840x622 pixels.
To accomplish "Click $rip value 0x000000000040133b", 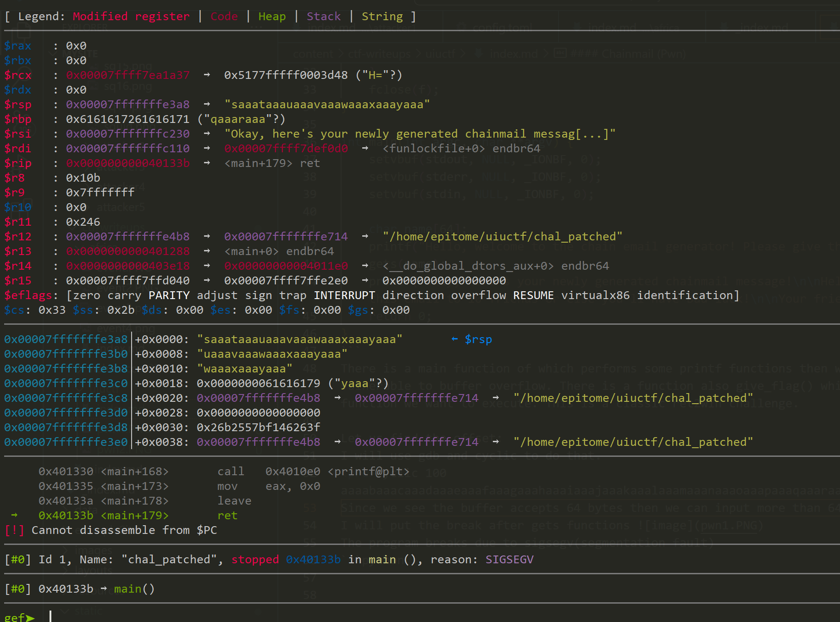I will [128, 163].
